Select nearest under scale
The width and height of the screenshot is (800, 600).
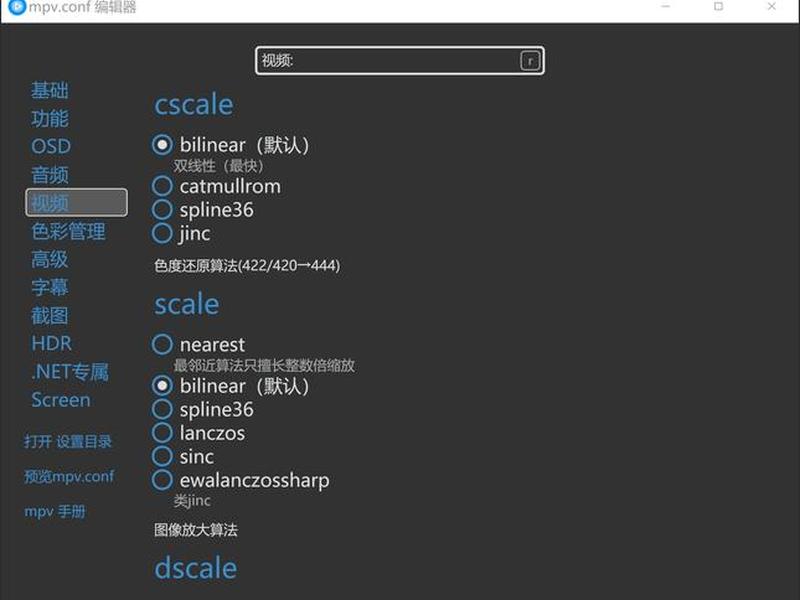(199, 344)
